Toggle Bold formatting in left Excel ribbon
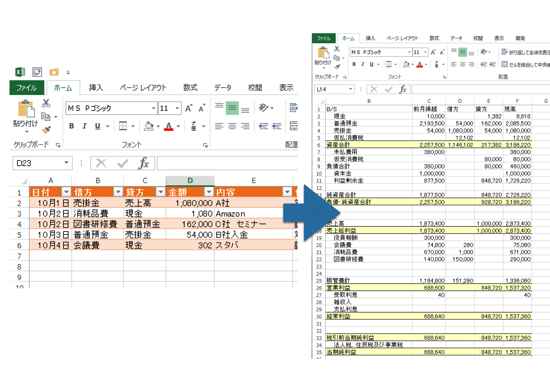 click(72, 126)
